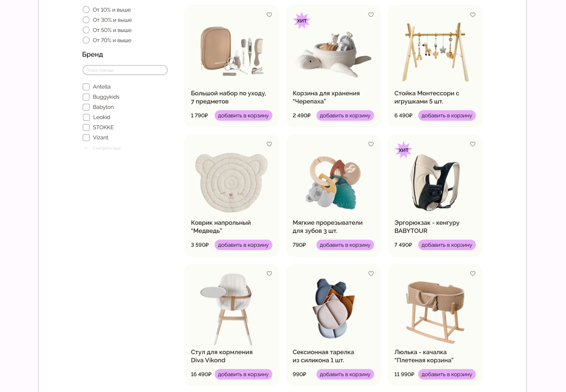566x392 pixels.
Task: Enable the STOKKE brand filter
Action: (86, 127)
